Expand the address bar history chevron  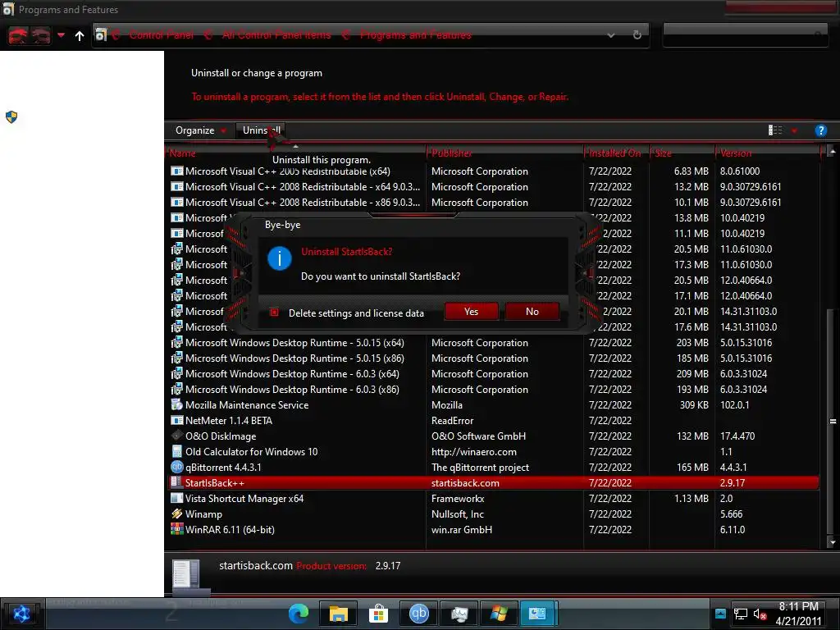point(610,35)
